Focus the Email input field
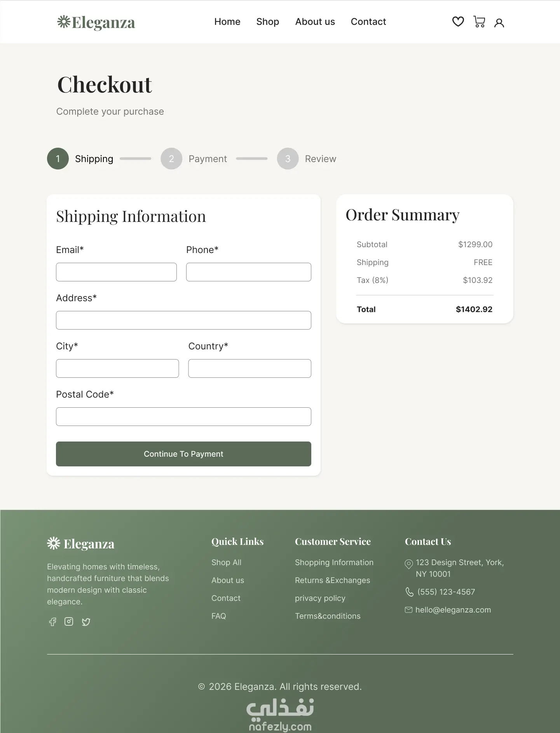The height and width of the screenshot is (733, 560). pos(116,272)
